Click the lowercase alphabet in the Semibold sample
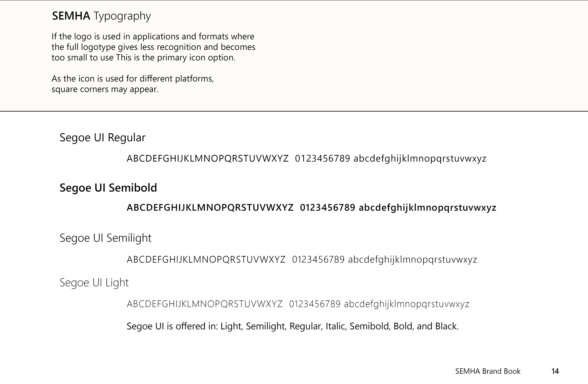This screenshot has width=588, height=384. pos(427,208)
